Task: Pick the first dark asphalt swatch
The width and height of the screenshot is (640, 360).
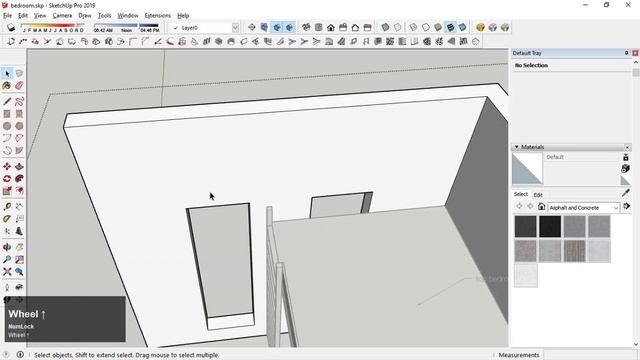Action: click(x=525, y=226)
